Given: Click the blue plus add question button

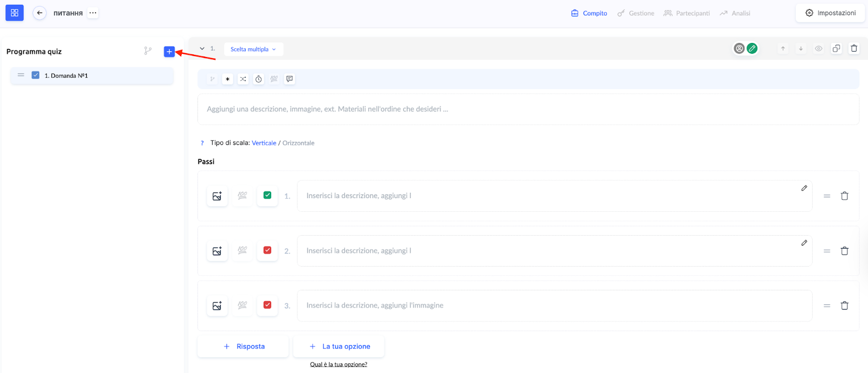Looking at the screenshot, I should point(169,52).
